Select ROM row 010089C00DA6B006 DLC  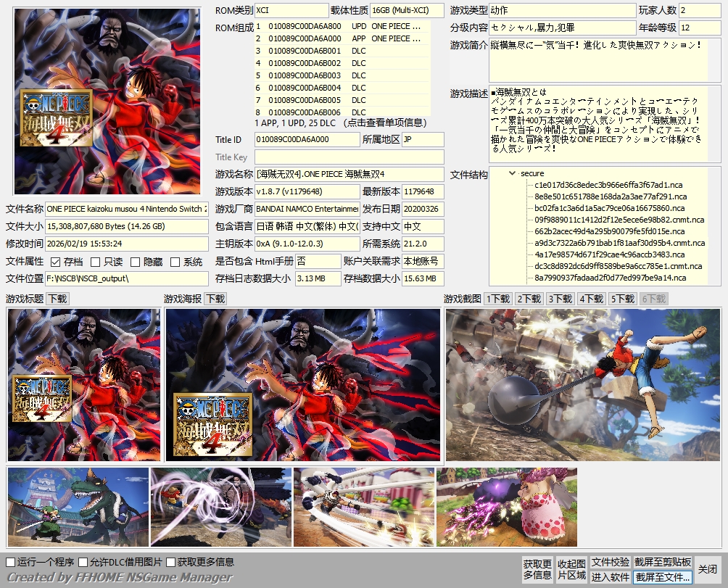point(342,112)
